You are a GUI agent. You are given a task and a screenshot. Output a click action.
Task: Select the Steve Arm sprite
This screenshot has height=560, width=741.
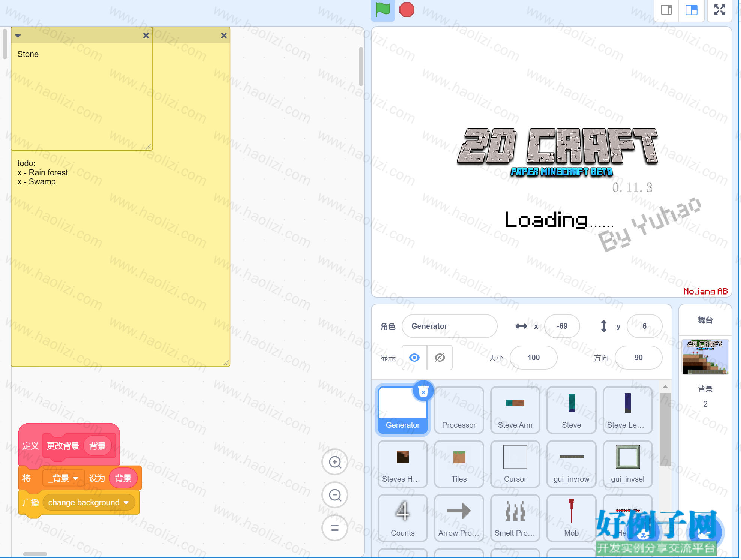click(x=515, y=410)
